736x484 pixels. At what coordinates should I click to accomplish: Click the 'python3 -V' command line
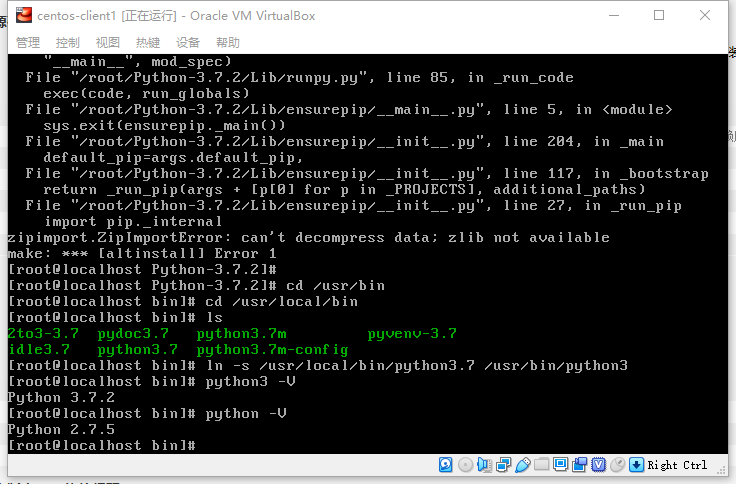152,382
